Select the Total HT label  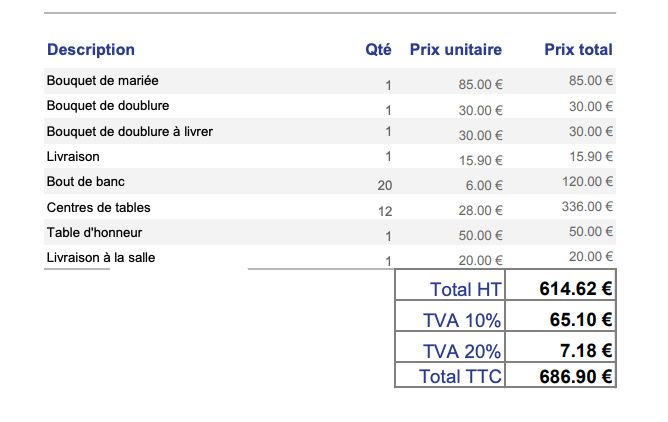click(x=465, y=289)
